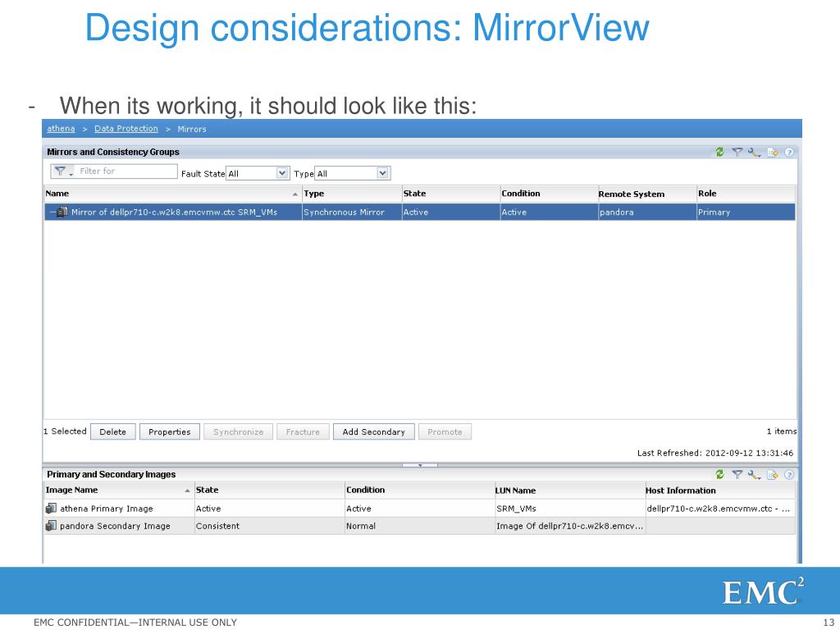The image size is (840, 630).
Task: Click the mirror icon beside Mirror of dellpr710-c
Action: point(62,212)
